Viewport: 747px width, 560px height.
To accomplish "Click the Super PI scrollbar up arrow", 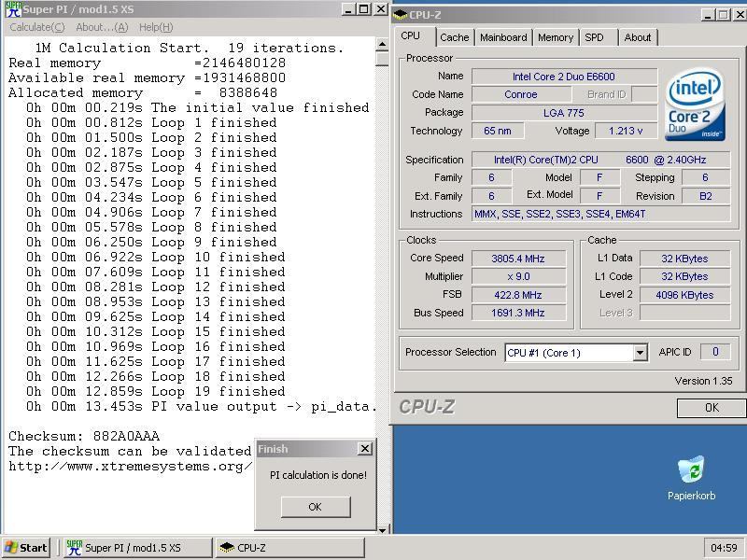I will click(382, 45).
